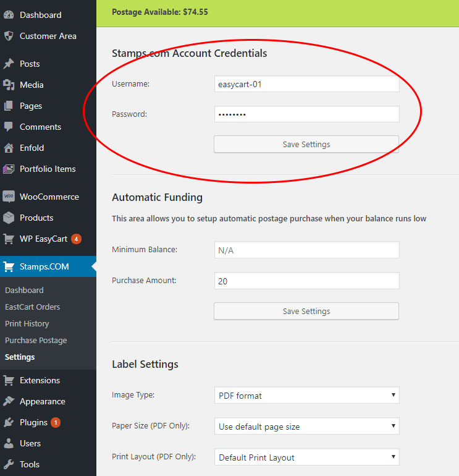Open the Pages menu item
This screenshot has width=459, height=476.
tap(31, 106)
